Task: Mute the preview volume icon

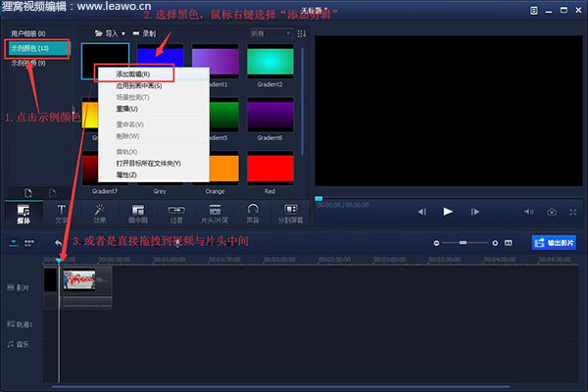Action: pos(529,212)
